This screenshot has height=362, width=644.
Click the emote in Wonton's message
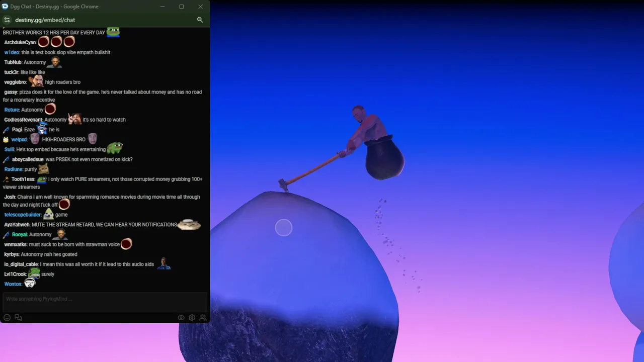point(30,284)
